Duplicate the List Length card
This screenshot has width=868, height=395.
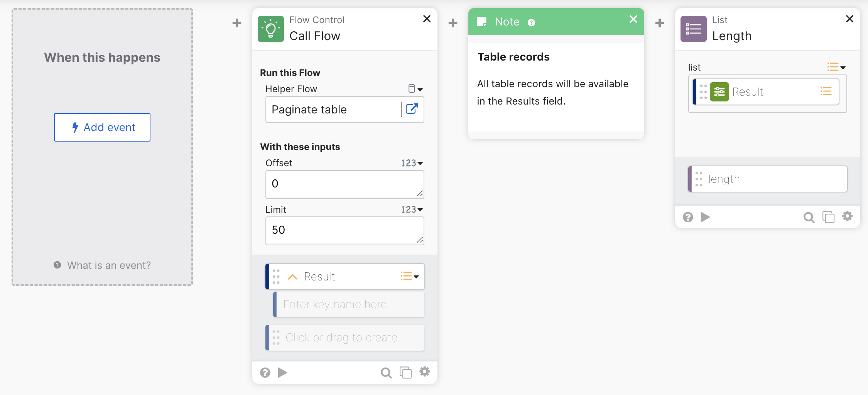pyautogui.click(x=828, y=217)
